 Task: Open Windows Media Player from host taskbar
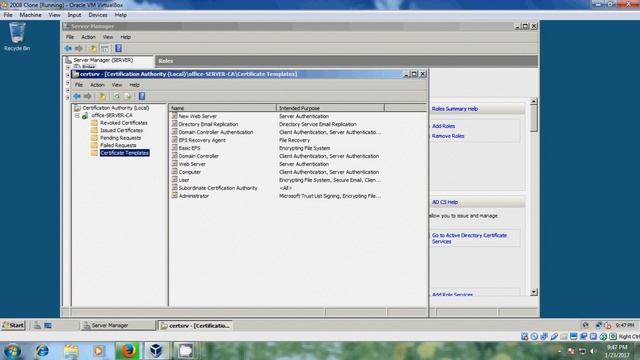click(x=99, y=351)
